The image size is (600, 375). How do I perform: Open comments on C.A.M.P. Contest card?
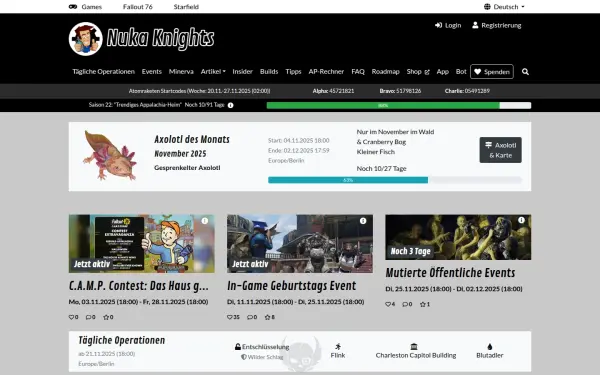tap(88, 317)
